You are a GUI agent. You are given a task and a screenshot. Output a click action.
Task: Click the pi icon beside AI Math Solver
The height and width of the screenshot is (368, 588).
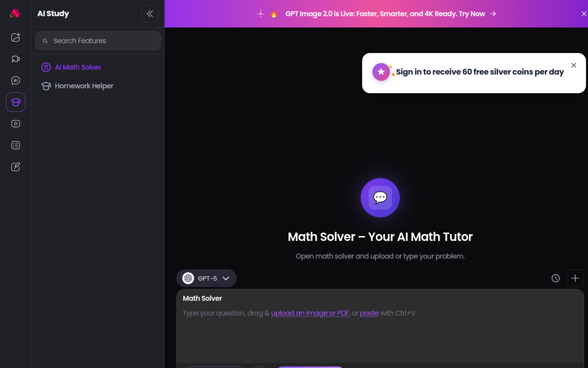click(46, 67)
